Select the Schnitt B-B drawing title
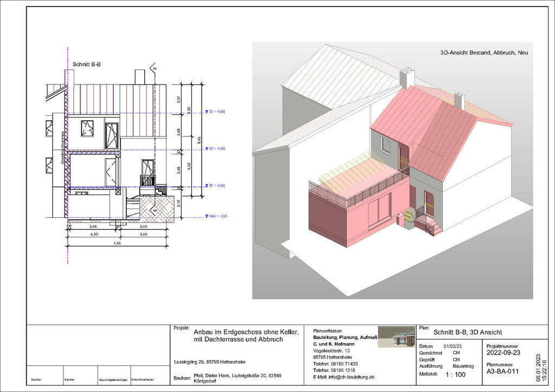 click(x=87, y=64)
